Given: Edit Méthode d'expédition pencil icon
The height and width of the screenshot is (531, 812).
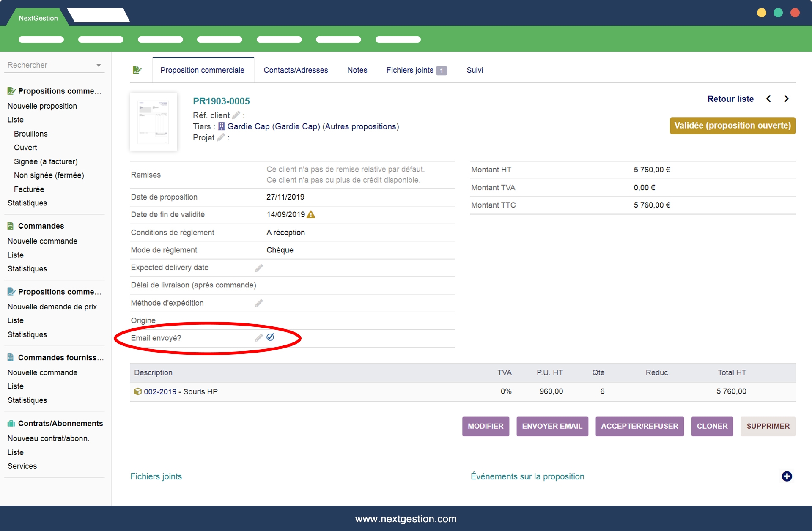Looking at the screenshot, I should point(259,303).
